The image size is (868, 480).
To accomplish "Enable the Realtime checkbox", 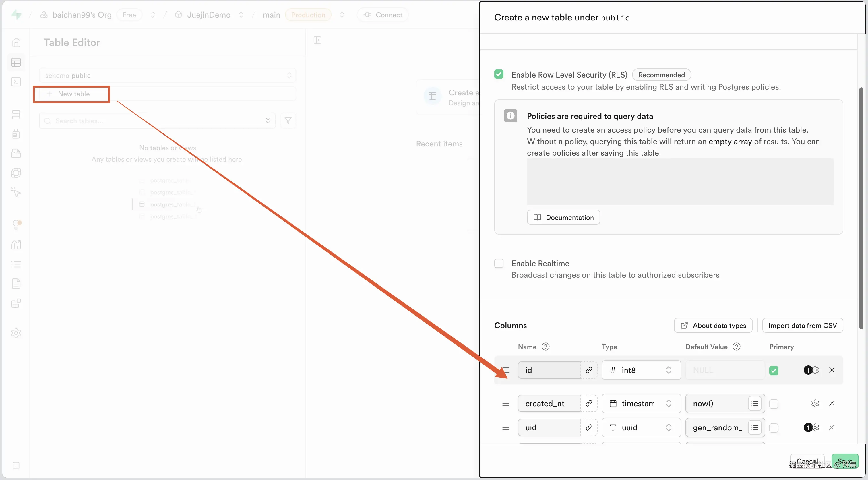I will tap(499, 263).
